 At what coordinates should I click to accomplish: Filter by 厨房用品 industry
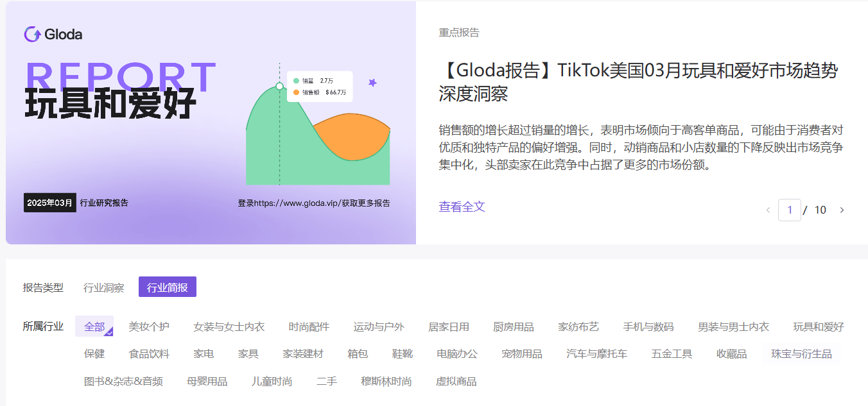(x=514, y=326)
